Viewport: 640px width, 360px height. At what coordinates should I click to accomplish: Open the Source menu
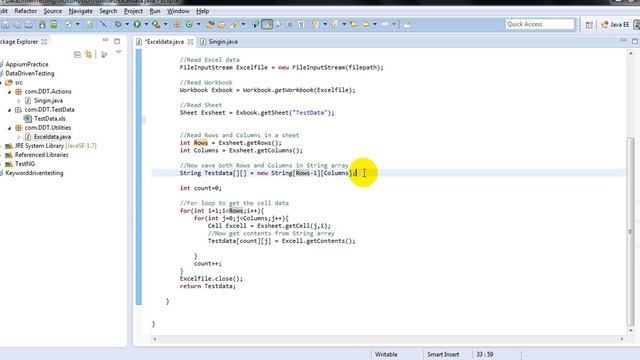click(53, 11)
